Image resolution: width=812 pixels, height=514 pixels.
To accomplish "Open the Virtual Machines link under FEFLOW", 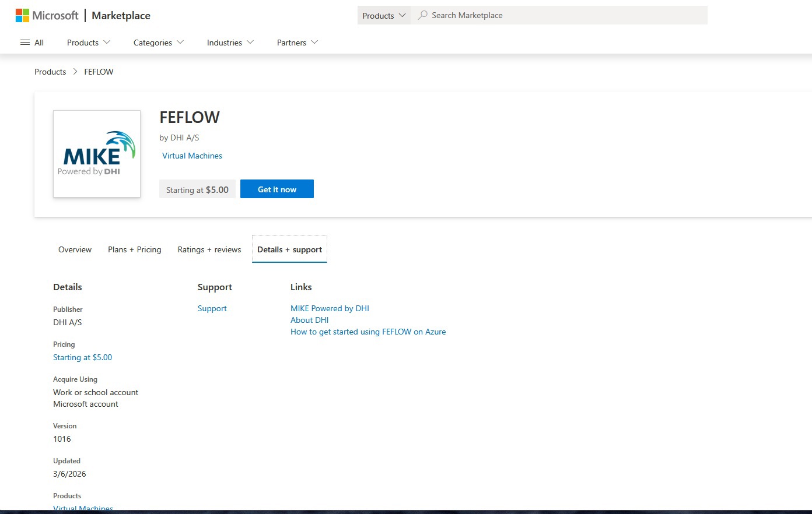I will click(192, 156).
